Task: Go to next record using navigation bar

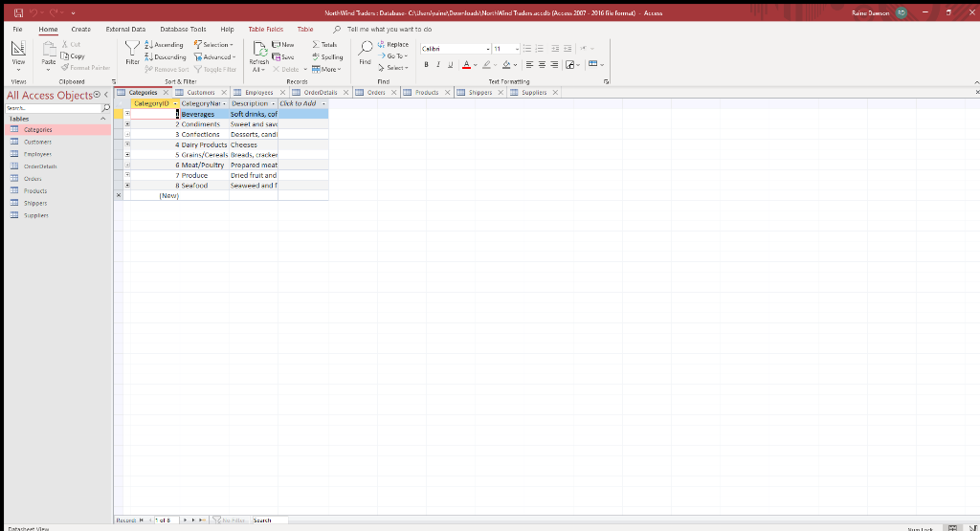Action: (185, 520)
